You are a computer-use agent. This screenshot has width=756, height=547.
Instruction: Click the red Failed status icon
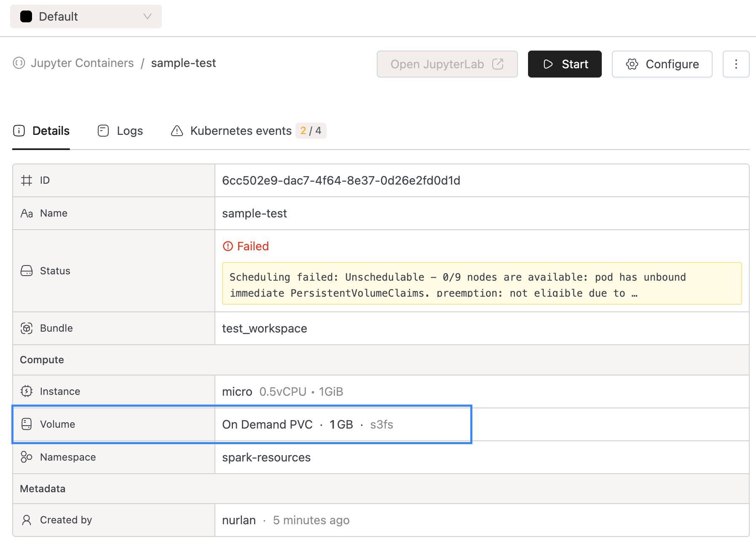228,246
